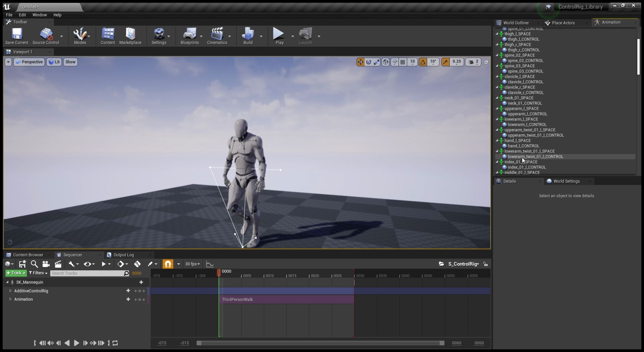Open the Perspective viewport dropdown
The width and height of the screenshot is (644, 352).
[29, 62]
